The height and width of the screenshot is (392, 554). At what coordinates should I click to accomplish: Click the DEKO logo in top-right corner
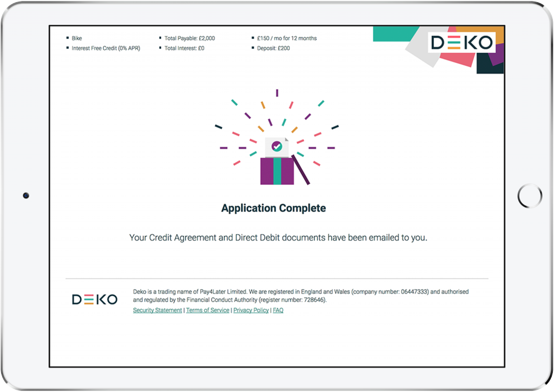[461, 43]
